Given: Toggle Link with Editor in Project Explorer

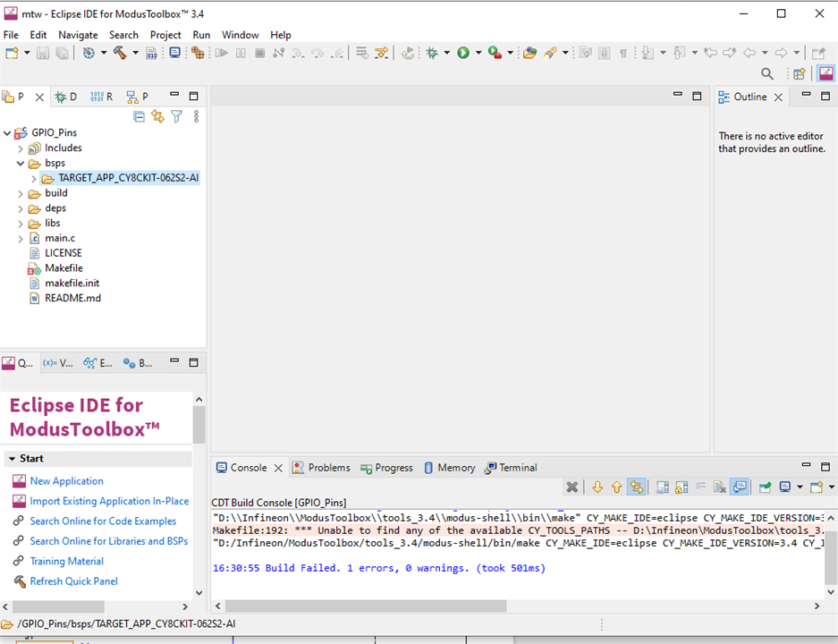Looking at the screenshot, I should click(157, 116).
